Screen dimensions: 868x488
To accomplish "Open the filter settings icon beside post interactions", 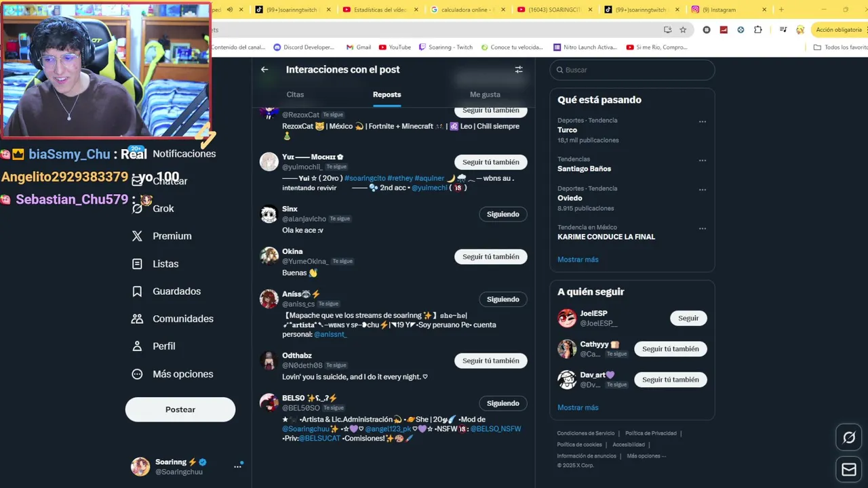I will pos(519,69).
